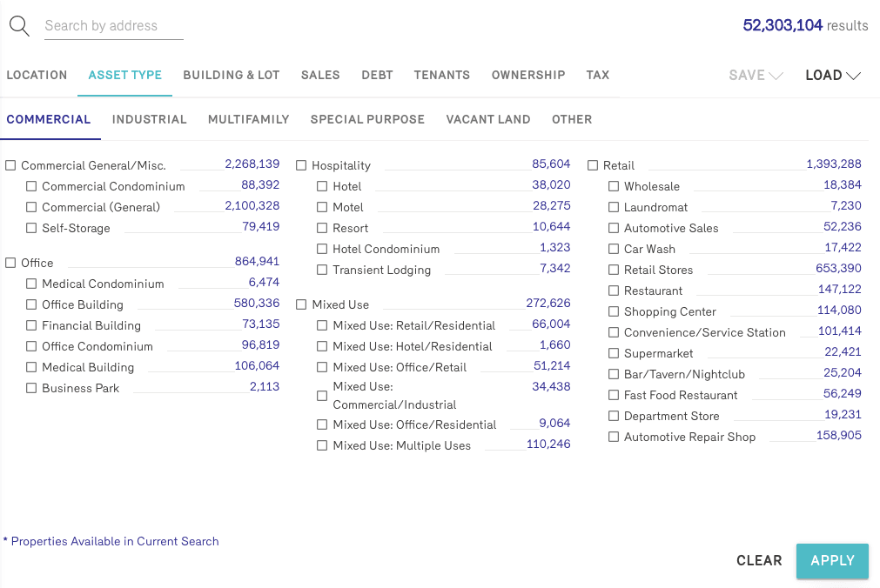Open the BUILDING & LOT filter menu
This screenshot has width=880, height=588.
(231, 75)
